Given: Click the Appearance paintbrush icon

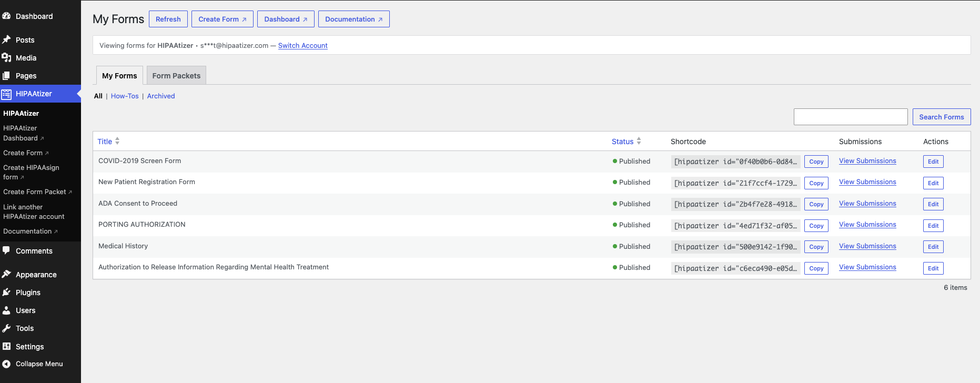Looking at the screenshot, I should point(6,275).
